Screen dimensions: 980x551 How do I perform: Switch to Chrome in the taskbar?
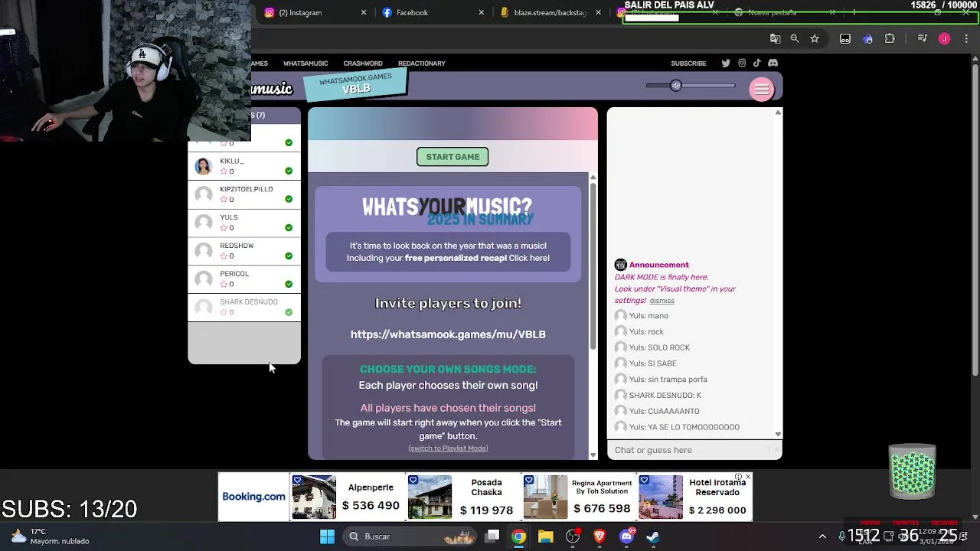[519, 536]
